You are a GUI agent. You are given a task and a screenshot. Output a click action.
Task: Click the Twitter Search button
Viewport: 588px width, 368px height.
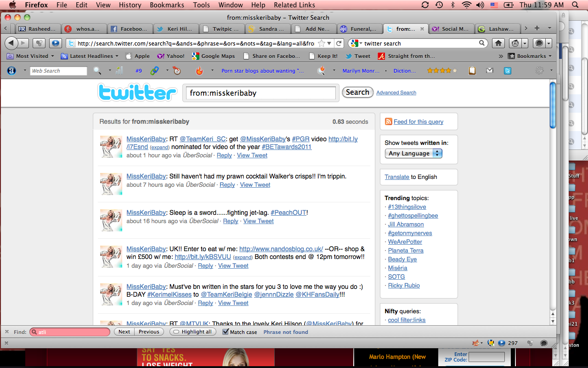tap(357, 92)
